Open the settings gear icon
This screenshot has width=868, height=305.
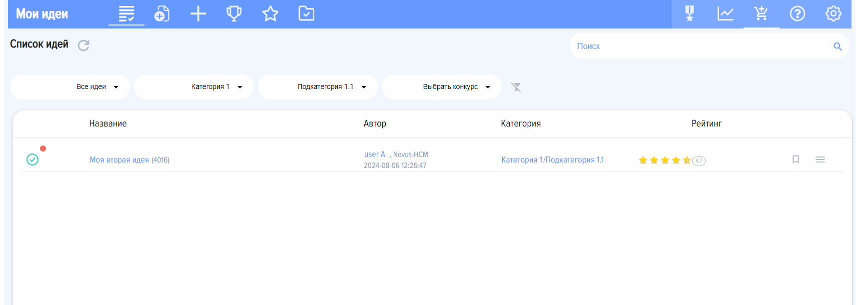pos(833,13)
